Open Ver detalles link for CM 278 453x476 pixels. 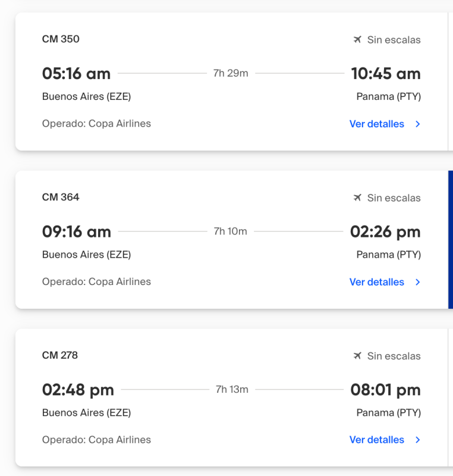[x=377, y=440]
